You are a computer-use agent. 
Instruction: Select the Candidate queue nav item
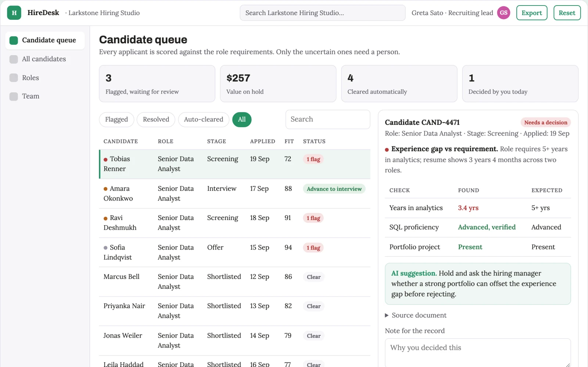pos(45,40)
